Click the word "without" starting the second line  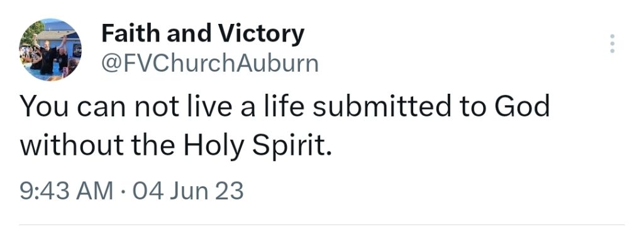[x=72, y=145]
